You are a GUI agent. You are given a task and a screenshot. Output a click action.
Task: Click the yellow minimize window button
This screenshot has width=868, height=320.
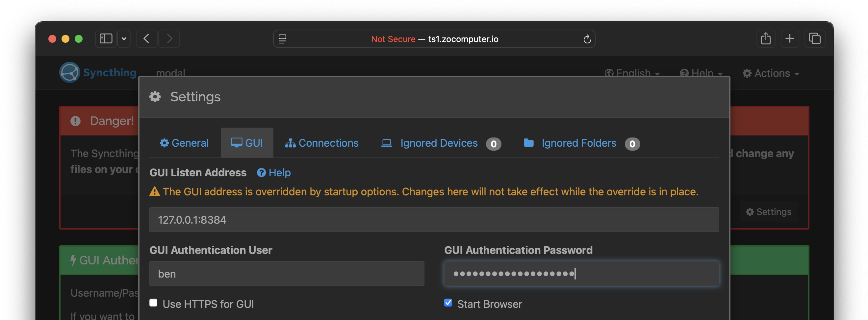tap(65, 39)
